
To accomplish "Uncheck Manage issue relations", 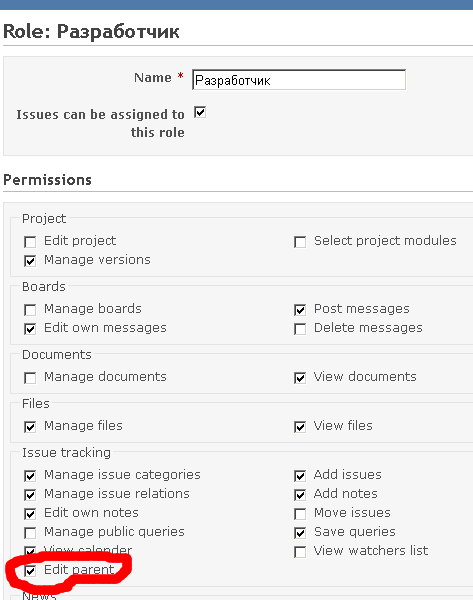I will 30,495.
